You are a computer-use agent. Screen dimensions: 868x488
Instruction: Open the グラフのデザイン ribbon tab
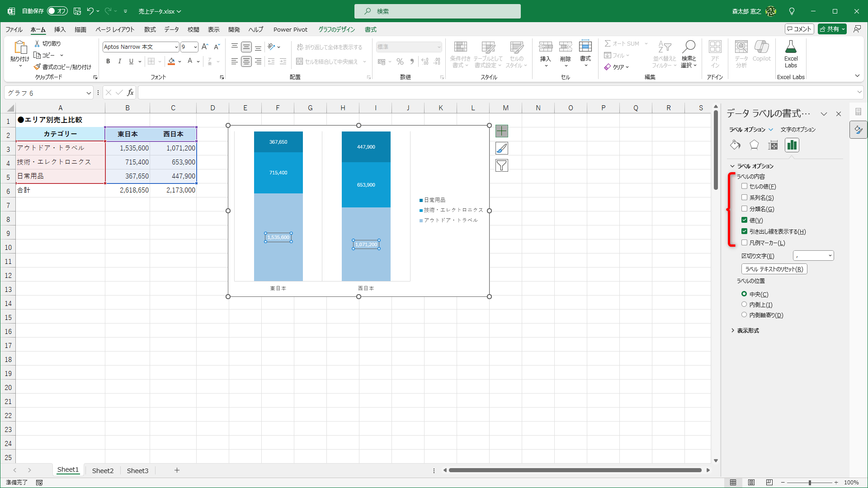[x=336, y=29]
